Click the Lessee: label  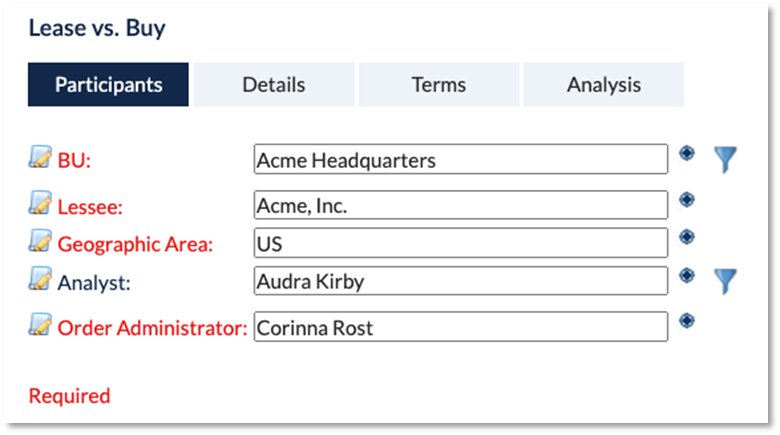[90, 207]
